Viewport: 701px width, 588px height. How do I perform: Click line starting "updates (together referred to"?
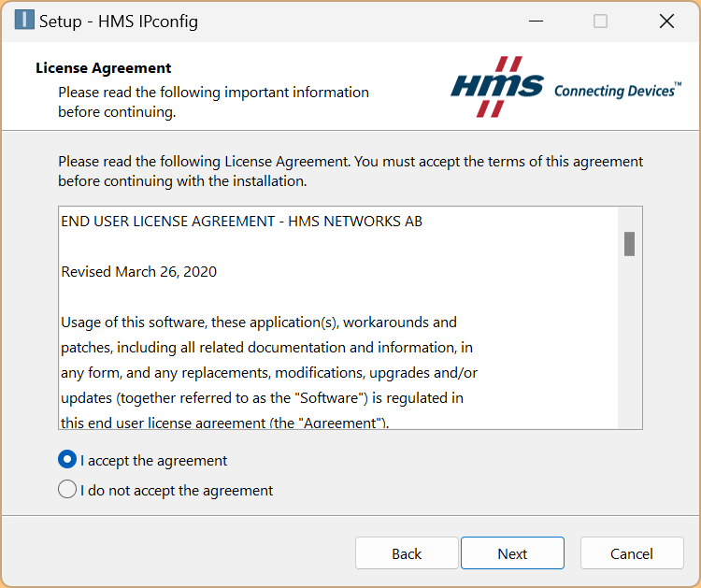tap(262, 398)
